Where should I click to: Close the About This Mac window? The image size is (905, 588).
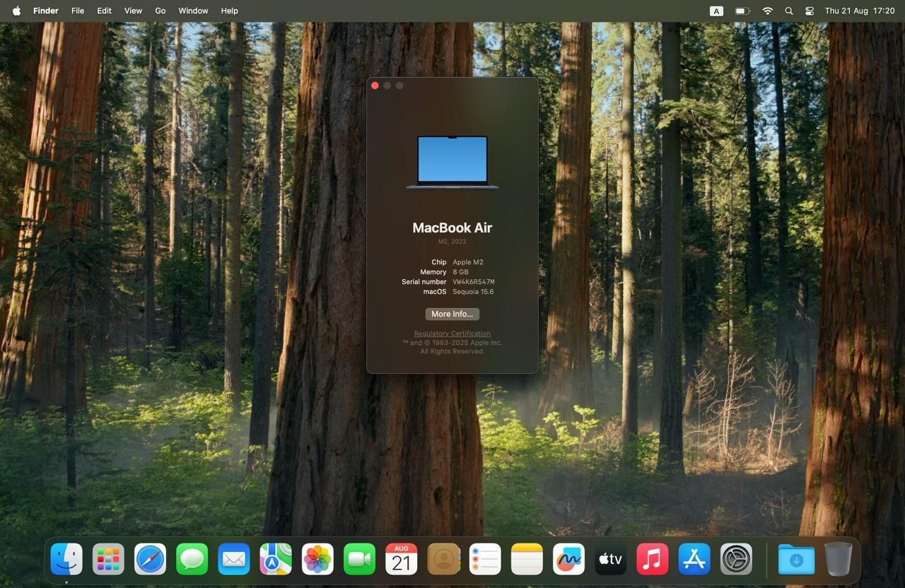tap(375, 86)
